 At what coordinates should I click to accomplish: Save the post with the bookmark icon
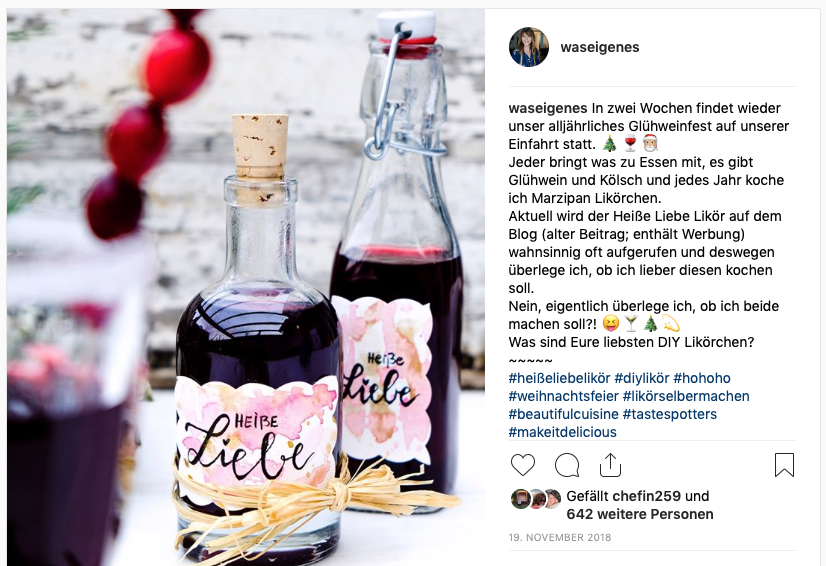(x=784, y=465)
